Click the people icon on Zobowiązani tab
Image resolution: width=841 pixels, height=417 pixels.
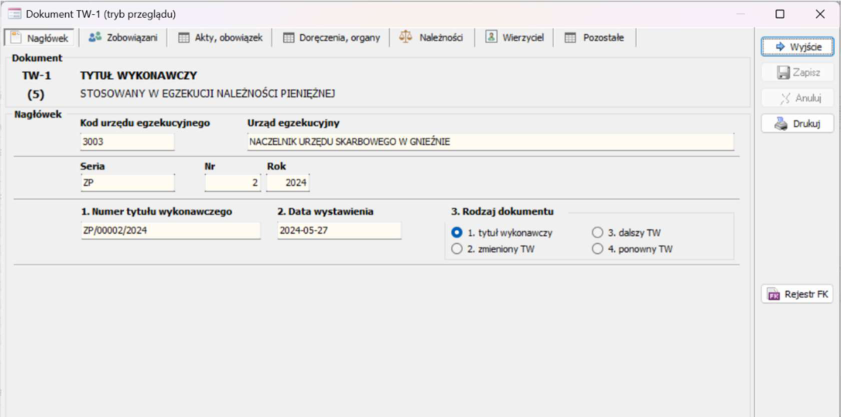pyautogui.click(x=95, y=38)
